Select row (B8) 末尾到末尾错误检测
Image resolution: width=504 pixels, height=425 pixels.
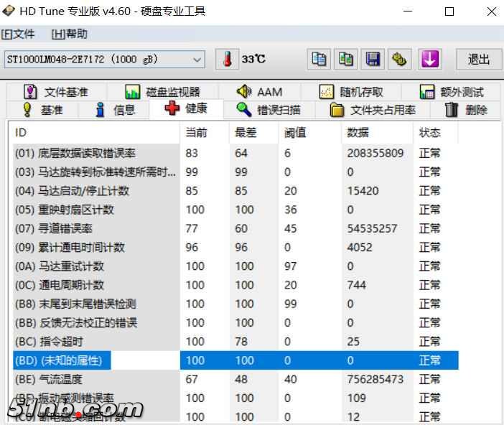(x=235, y=304)
